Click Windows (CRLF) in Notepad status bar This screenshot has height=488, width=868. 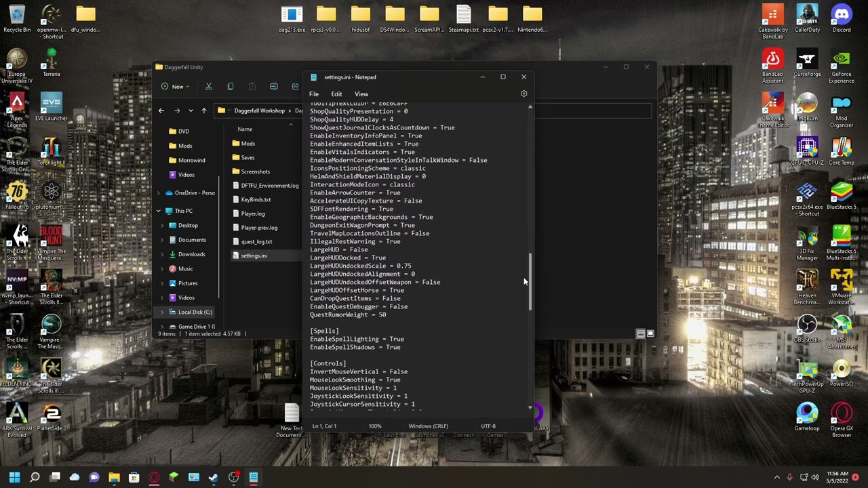tap(428, 426)
